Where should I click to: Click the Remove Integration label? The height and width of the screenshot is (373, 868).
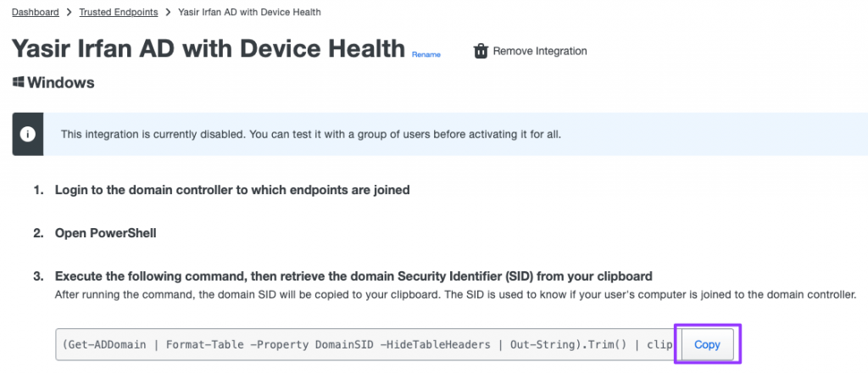pos(540,52)
